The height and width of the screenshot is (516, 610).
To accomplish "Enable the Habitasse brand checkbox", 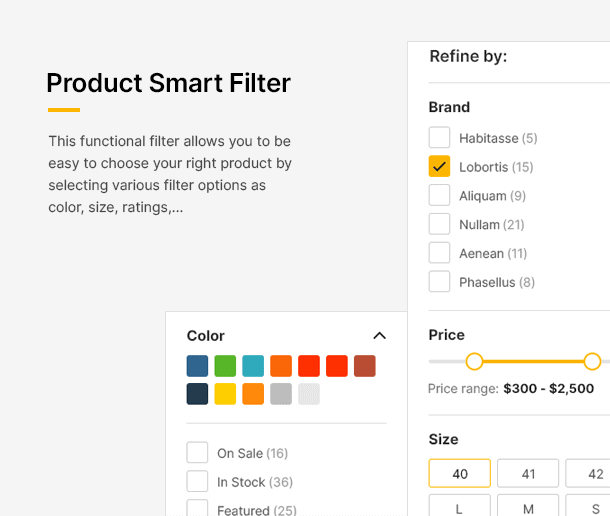I will (x=439, y=137).
